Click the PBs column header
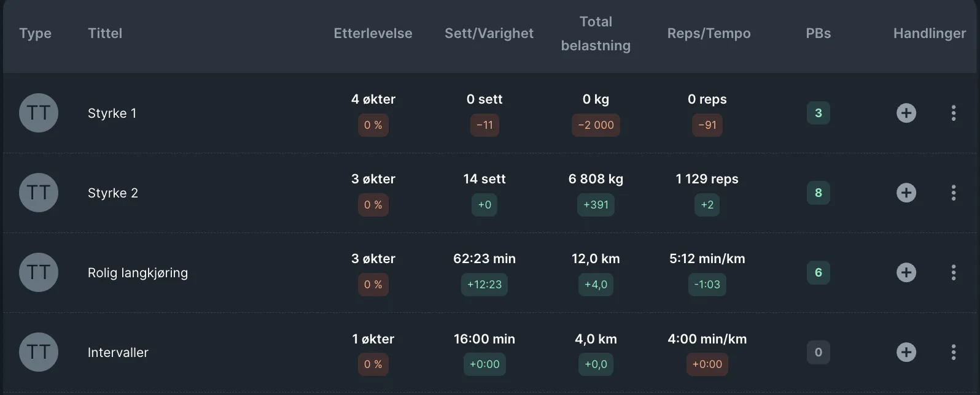Image resolution: width=980 pixels, height=395 pixels. point(818,33)
